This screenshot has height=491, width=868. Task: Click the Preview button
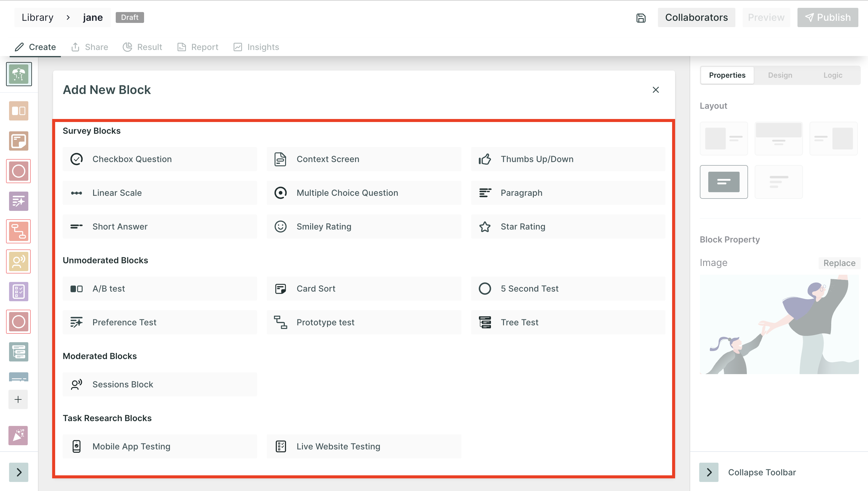click(766, 17)
